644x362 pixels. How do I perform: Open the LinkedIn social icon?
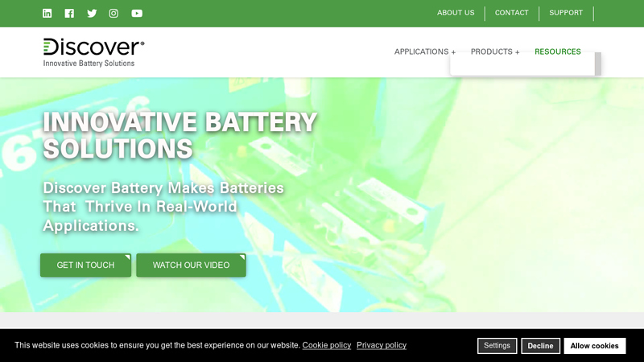47,13
